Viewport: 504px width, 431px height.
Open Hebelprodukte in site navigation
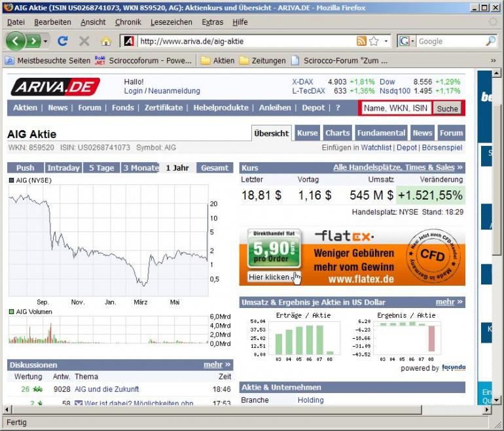221,108
